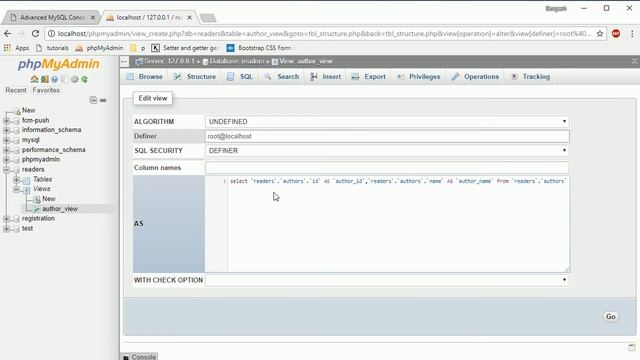Expand the performance_schema database node
The image size is (640, 360).
tap(6, 150)
